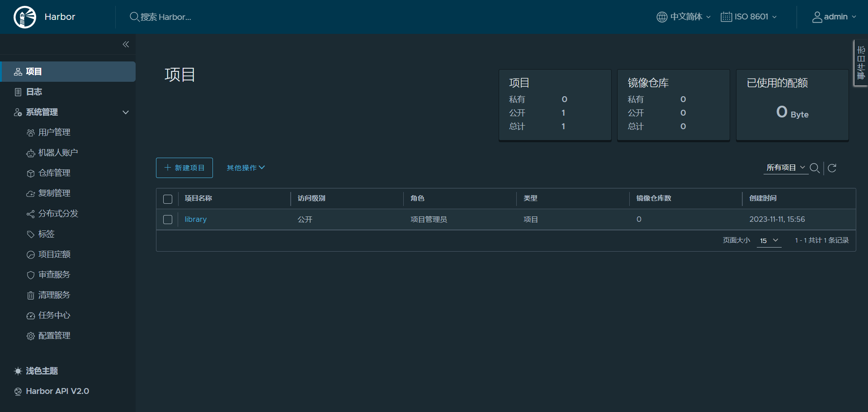868x412 pixels.
Task: Click the search magnifier icon in header
Action: coord(134,17)
